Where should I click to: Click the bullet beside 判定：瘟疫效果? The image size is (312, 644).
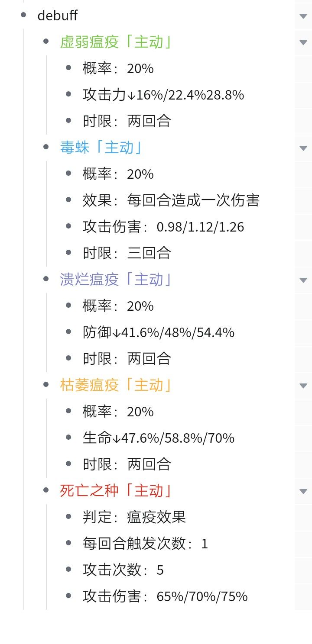tap(68, 517)
